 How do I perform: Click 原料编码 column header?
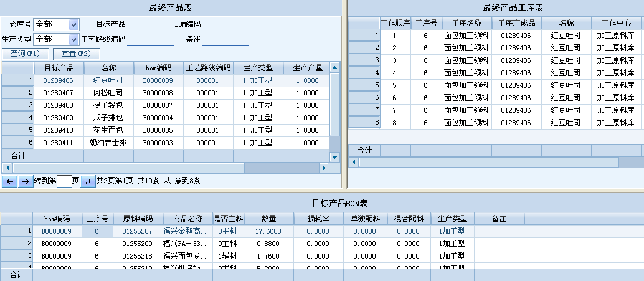coord(138,219)
